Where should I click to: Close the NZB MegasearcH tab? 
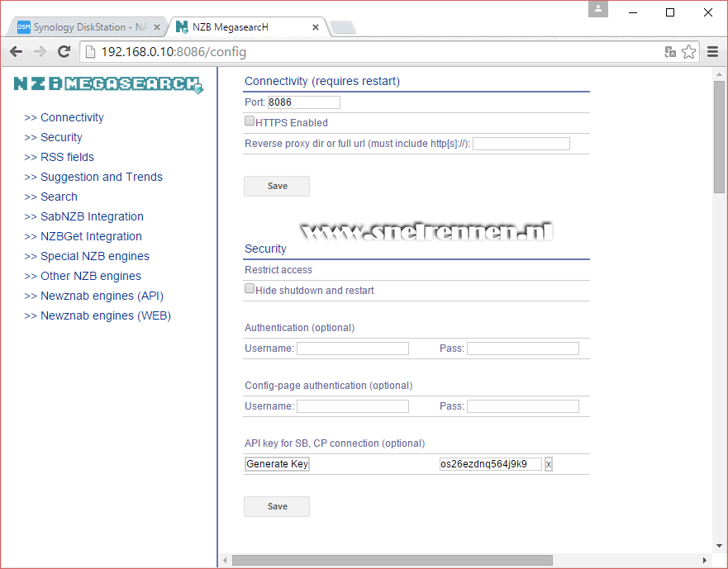[316, 27]
